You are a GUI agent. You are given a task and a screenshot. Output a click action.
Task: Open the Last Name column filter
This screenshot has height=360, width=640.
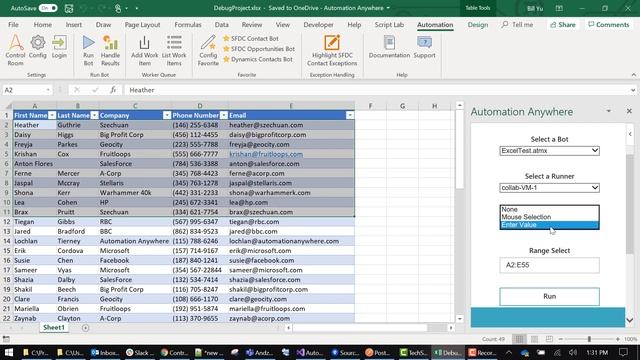pos(94,116)
